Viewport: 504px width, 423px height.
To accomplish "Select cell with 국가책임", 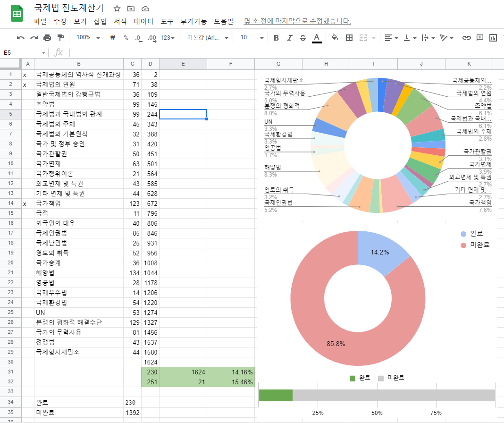I will [x=79, y=203].
